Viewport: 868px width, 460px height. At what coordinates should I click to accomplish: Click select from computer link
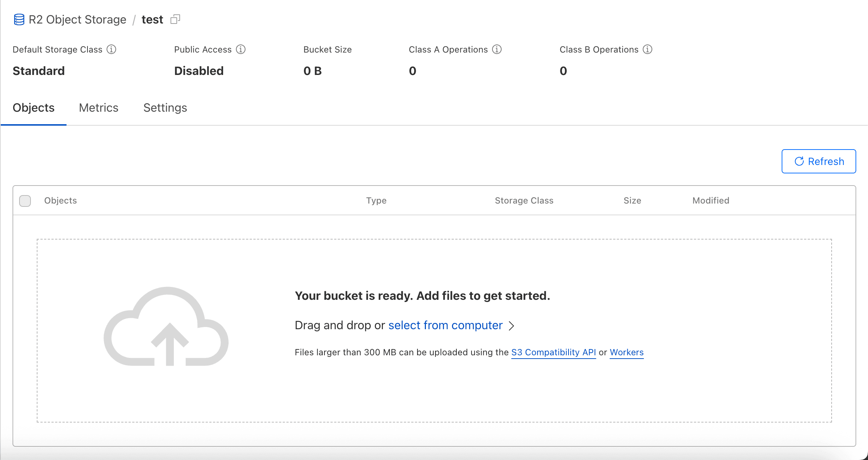coord(445,325)
